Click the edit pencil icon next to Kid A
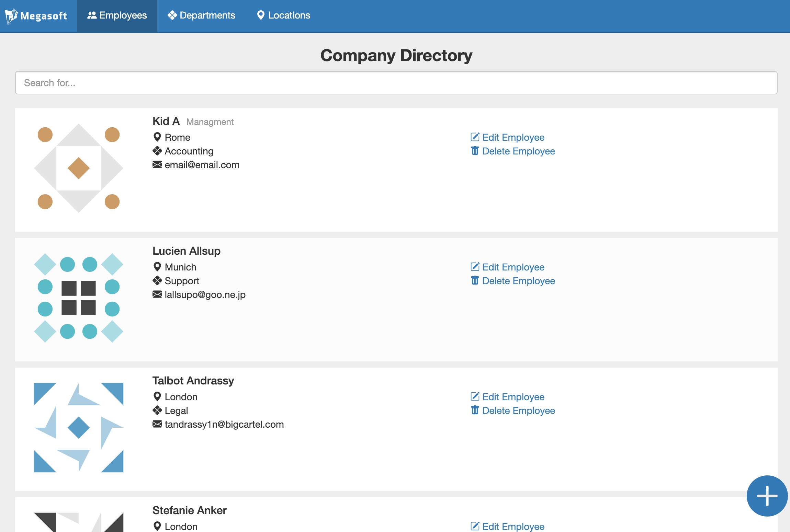 tap(474, 137)
